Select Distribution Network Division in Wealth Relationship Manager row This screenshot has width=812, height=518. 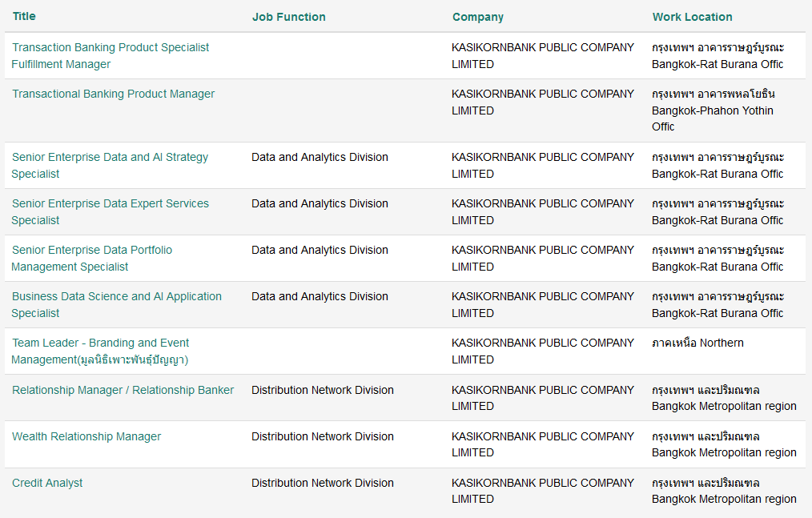tap(323, 436)
